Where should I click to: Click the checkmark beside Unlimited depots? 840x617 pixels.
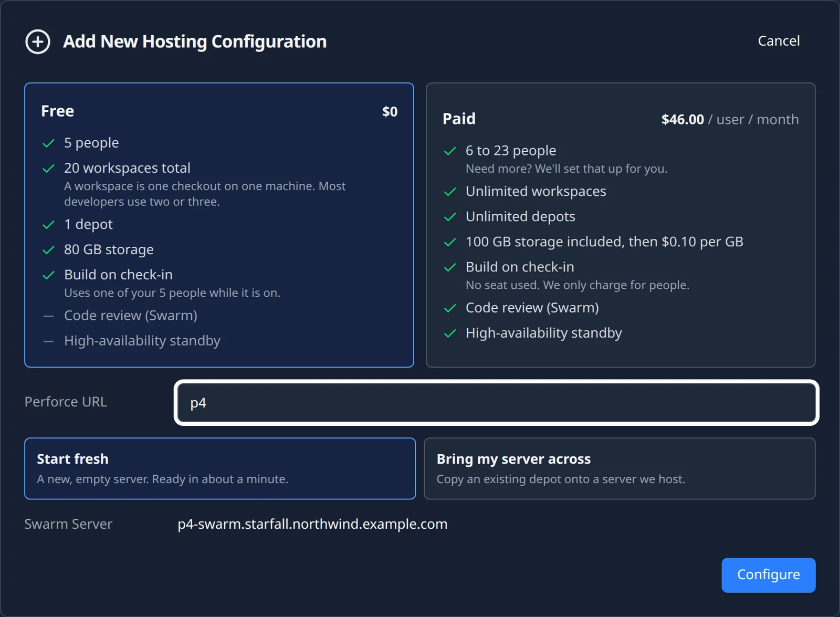tap(450, 217)
